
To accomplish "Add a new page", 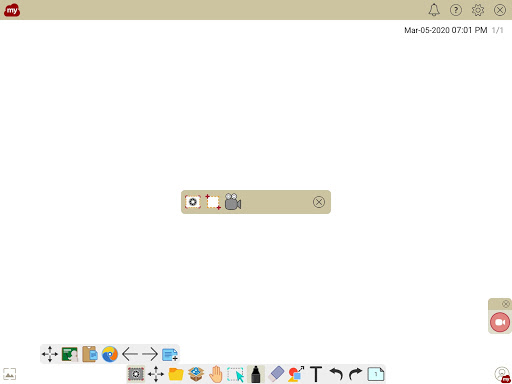I will (170, 354).
